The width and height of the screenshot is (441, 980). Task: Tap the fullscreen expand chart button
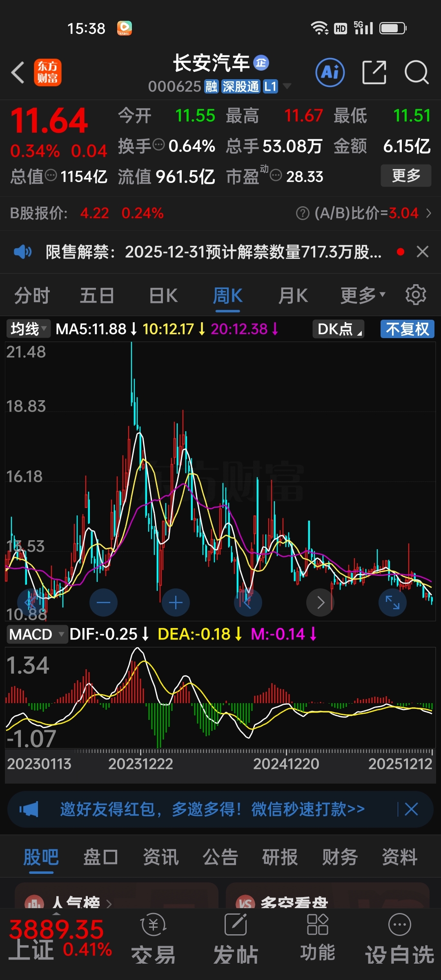(393, 603)
